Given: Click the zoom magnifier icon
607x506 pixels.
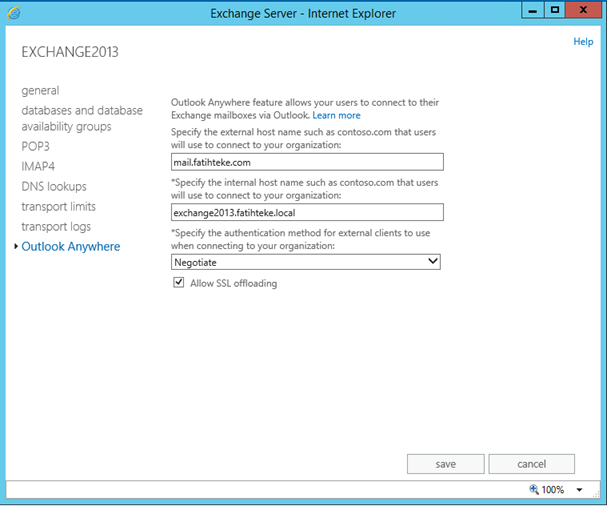Looking at the screenshot, I should pos(534,489).
